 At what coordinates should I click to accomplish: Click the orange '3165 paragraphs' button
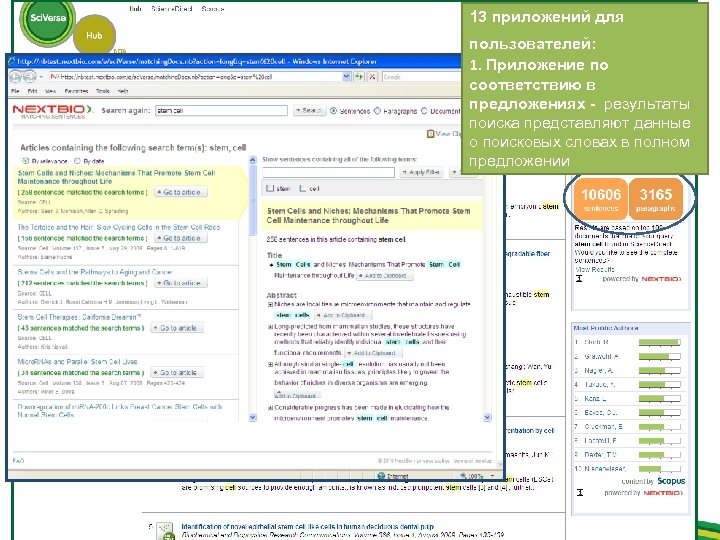(x=655, y=200)
